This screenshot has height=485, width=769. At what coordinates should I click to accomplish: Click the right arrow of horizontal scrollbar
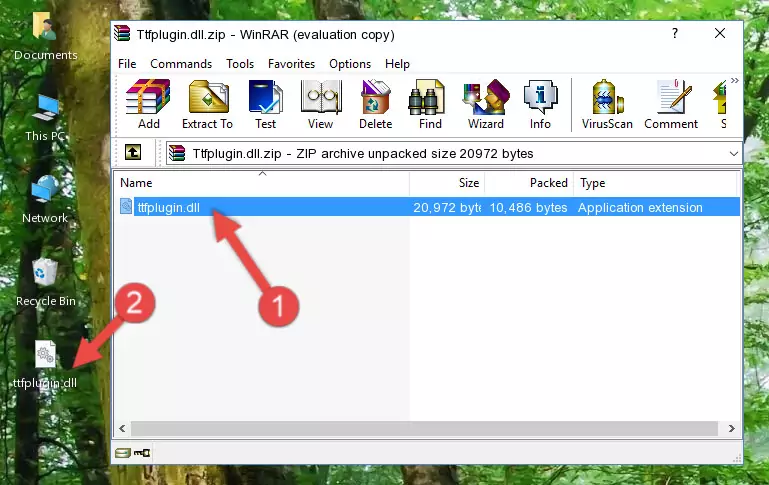(731, 429)
